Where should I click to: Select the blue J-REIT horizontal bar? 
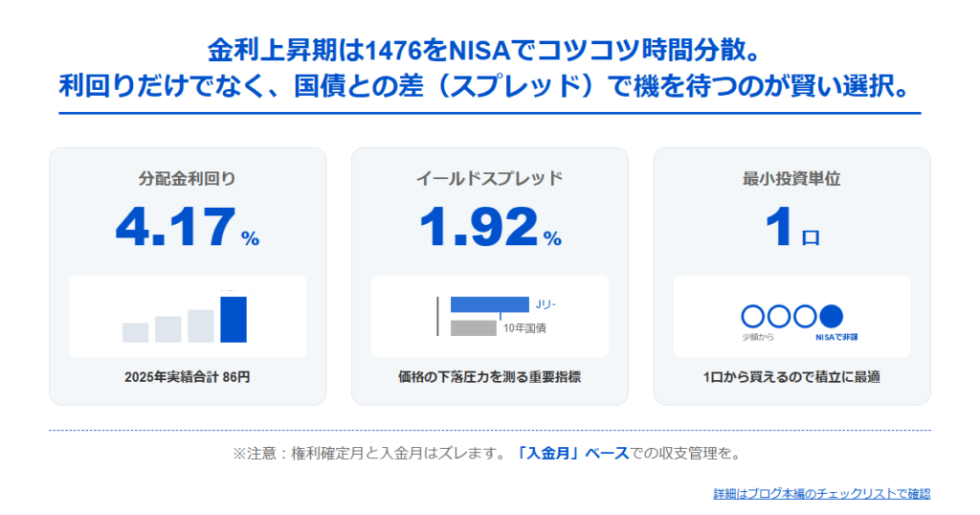pos(489,304)
